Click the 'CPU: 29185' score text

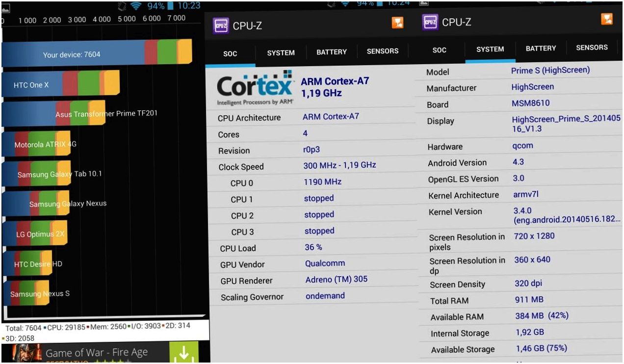(66, 327)
